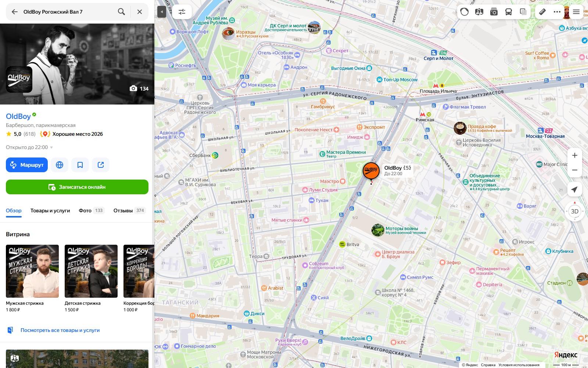Click the СберБанк map marker
This screenshot has width=588, height=368.
coord(215,155)
